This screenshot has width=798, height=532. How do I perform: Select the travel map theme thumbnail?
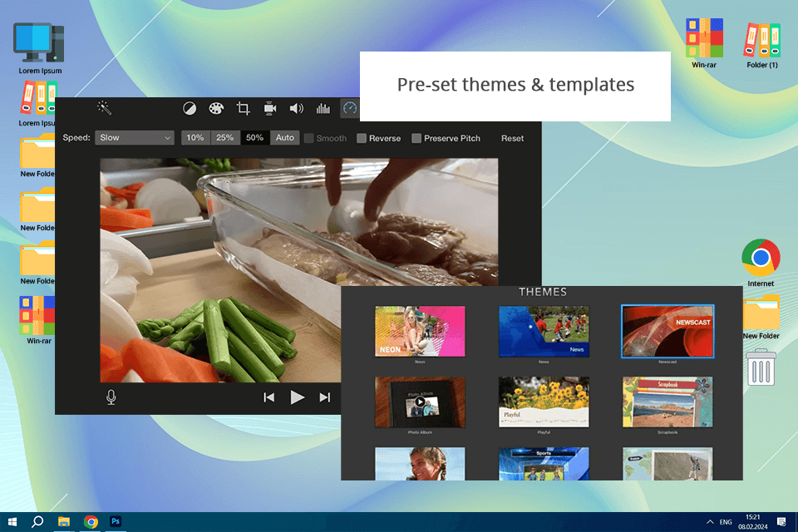(x=667, y=464)
